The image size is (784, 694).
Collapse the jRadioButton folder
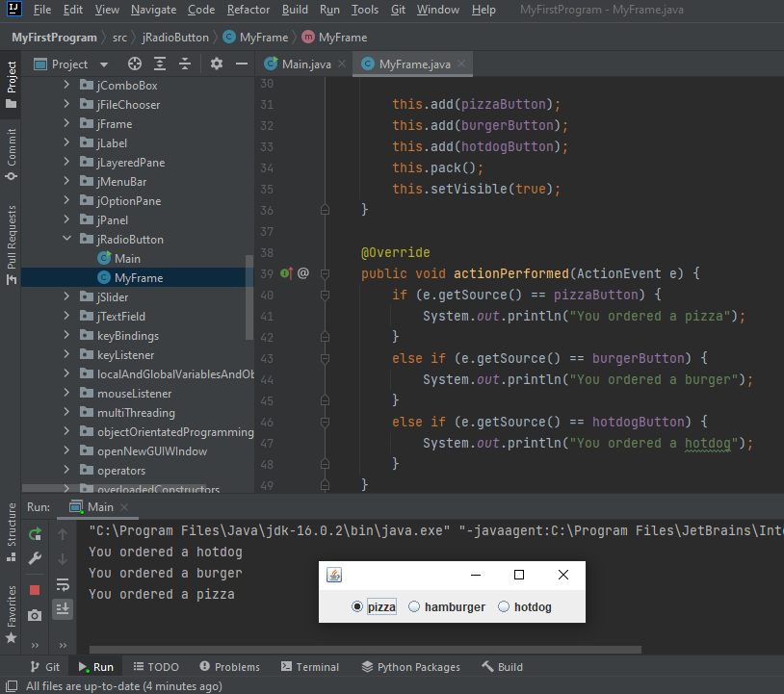[66, 239]
